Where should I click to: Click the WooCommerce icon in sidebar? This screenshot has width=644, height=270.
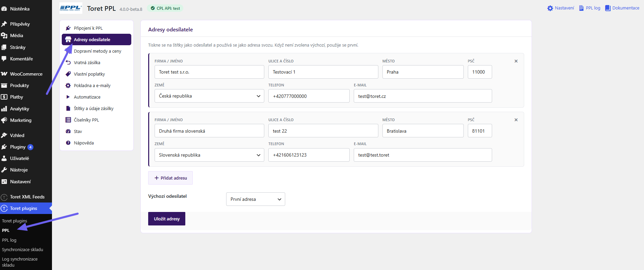click(4, 74)
